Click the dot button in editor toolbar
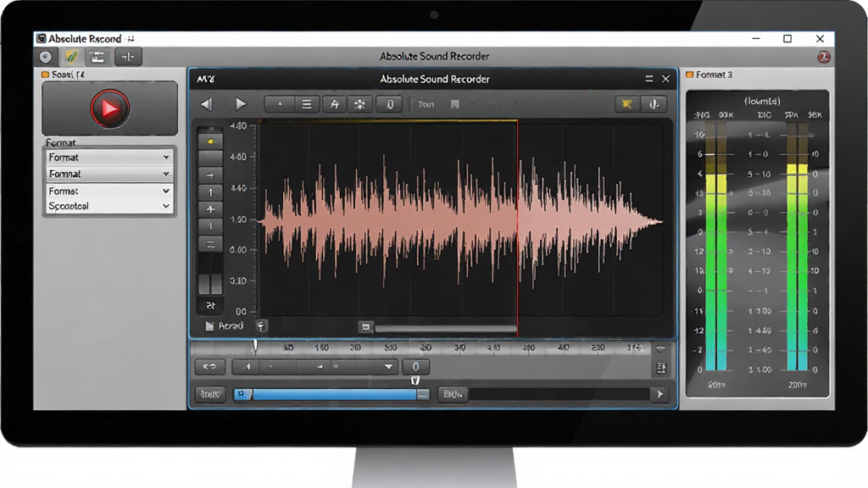The image size is (868, 488). pyautogui.click(x=279, y=104)
